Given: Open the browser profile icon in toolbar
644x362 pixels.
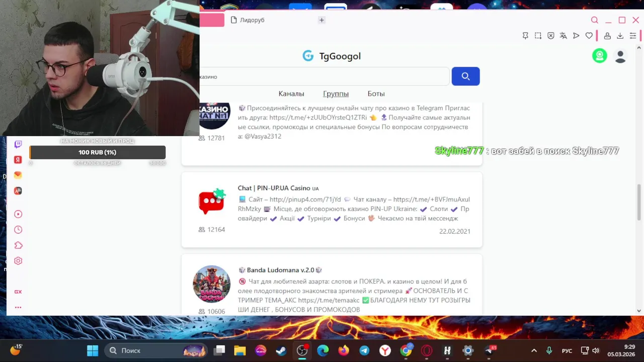Looking at the screenshot, I should click(x=607, y=36).
